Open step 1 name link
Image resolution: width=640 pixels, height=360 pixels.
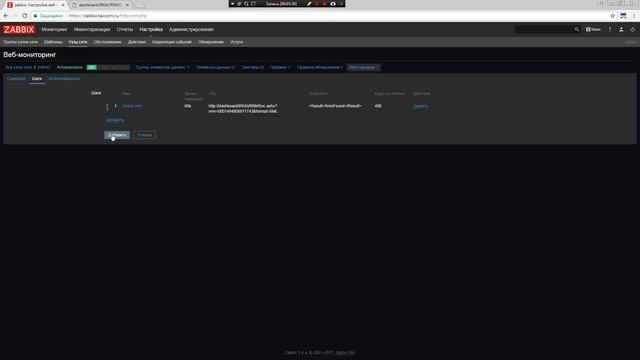pyautogui.click(x=132, y=106)
